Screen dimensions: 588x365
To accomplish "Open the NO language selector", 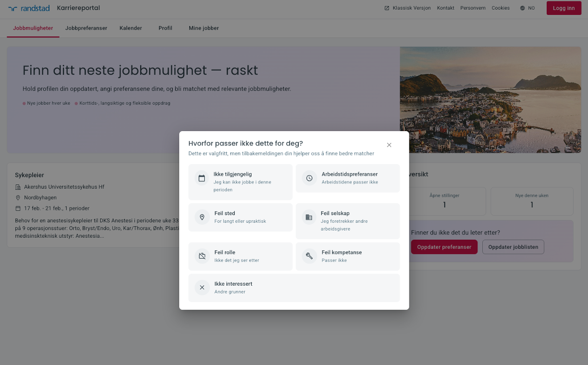I will 527,8.
